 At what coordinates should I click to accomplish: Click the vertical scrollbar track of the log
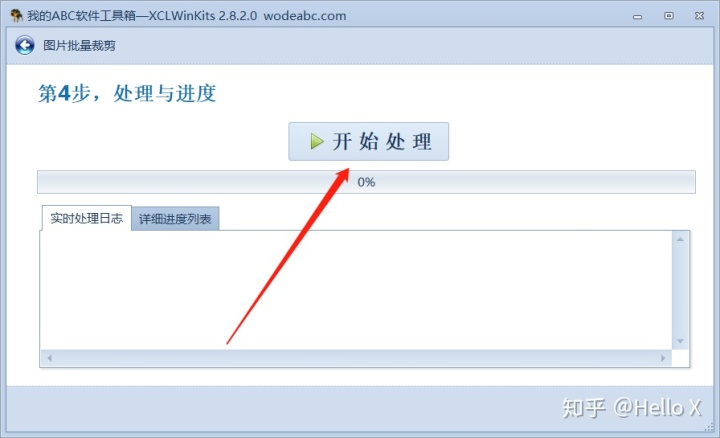[680, 290]
